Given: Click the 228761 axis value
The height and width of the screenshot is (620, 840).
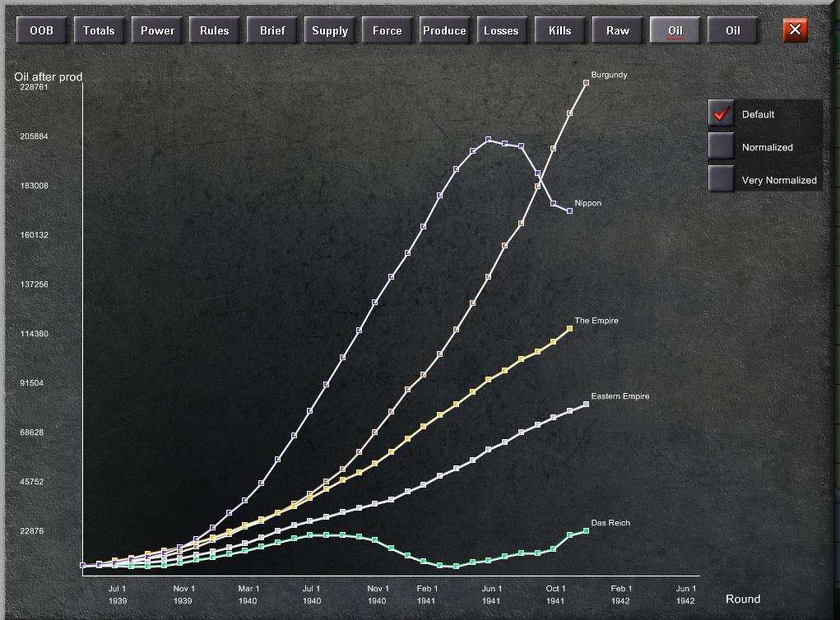Looking at the screenshot, I should [x=34, y=86].
